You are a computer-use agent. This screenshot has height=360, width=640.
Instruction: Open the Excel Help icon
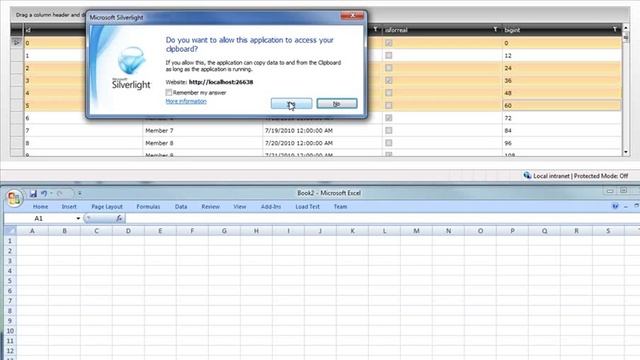[615, 206]
